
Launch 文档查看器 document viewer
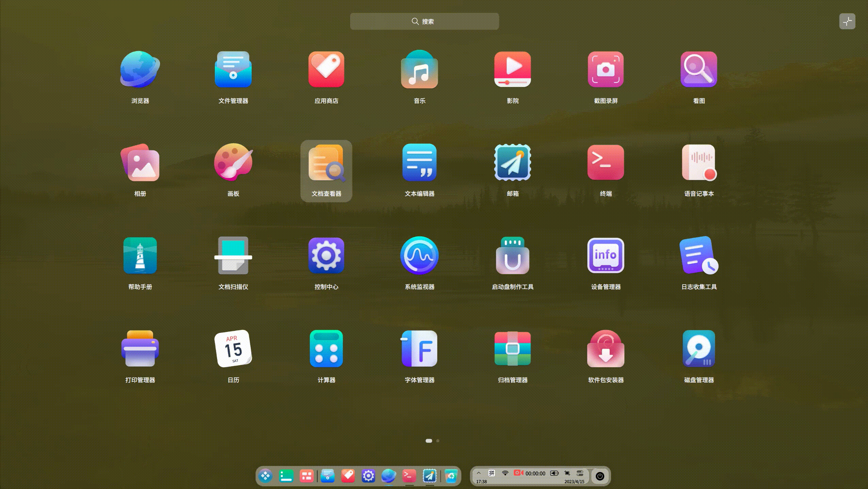tap(326, 163)
